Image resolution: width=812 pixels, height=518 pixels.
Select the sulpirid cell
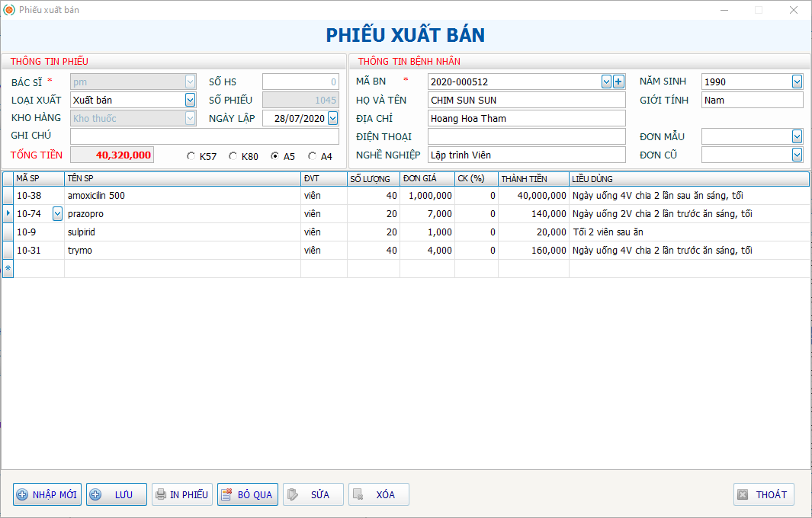pyautogui.click(x=182, y=232)
